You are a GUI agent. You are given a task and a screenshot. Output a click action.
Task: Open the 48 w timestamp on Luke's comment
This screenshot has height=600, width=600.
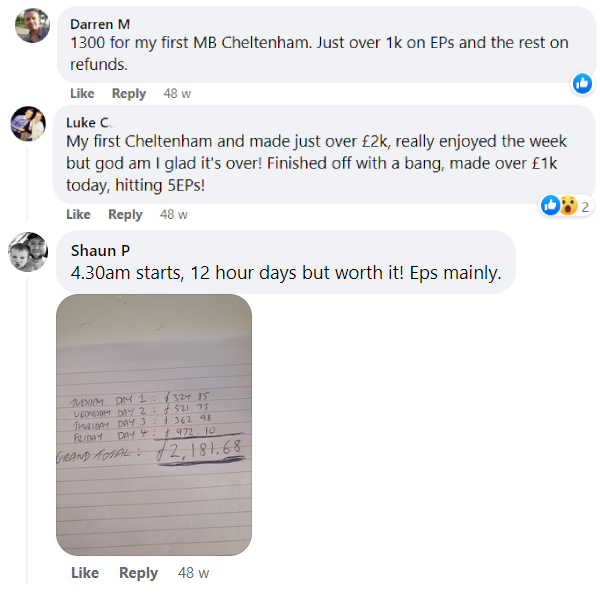[x=174, y=214]
